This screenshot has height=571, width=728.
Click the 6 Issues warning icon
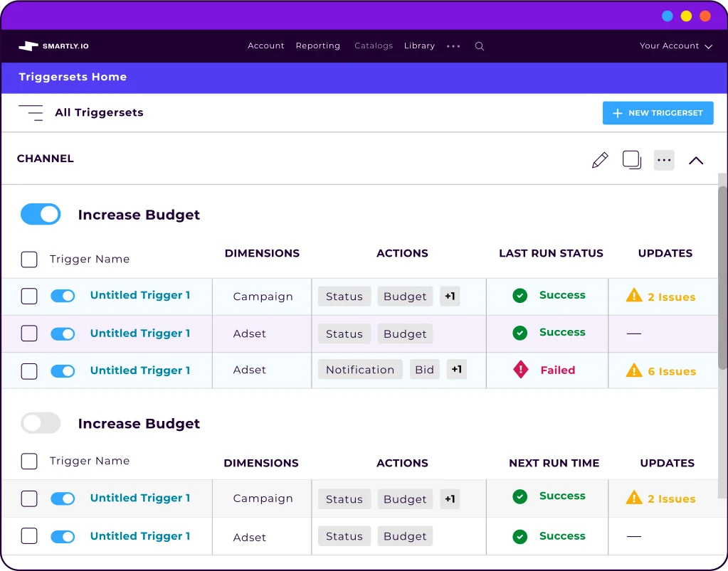635,370
